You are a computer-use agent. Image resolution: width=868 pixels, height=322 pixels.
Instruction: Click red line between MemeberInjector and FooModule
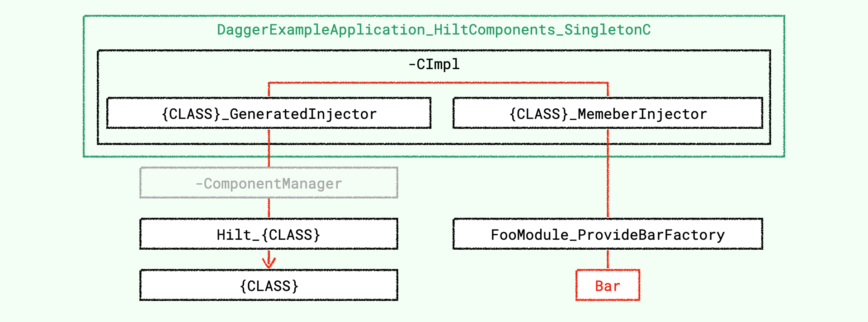[608, 173]
